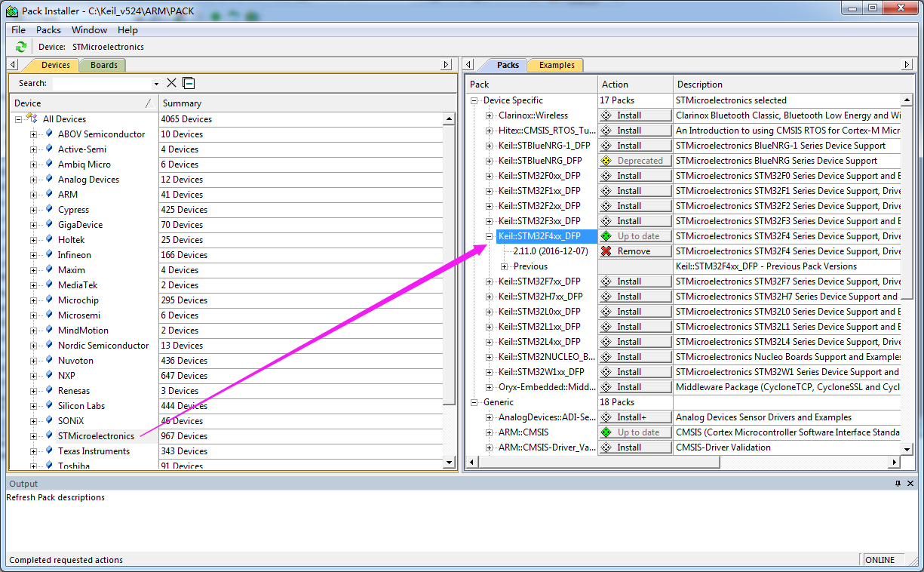Install the Keil::STM32H7xx_DFP pack
Screen dimensions: 924x572
[635, 297]
